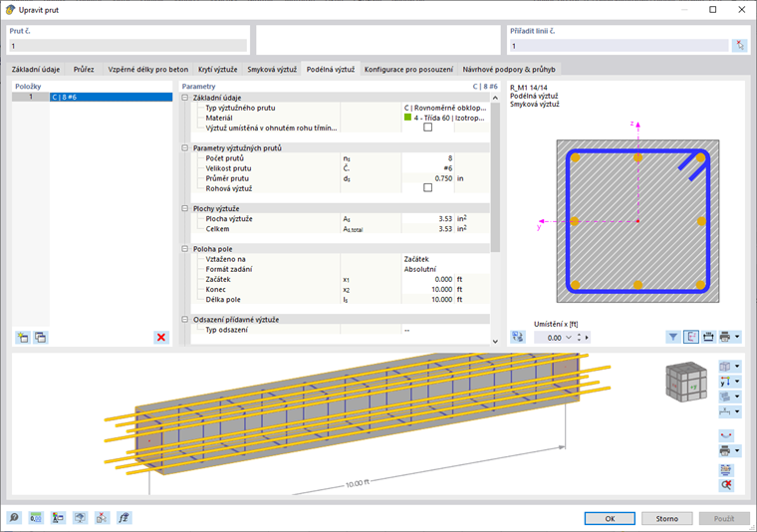
Task: Click the play arrow next to Umístění x
Action: (x=587, y=338)
